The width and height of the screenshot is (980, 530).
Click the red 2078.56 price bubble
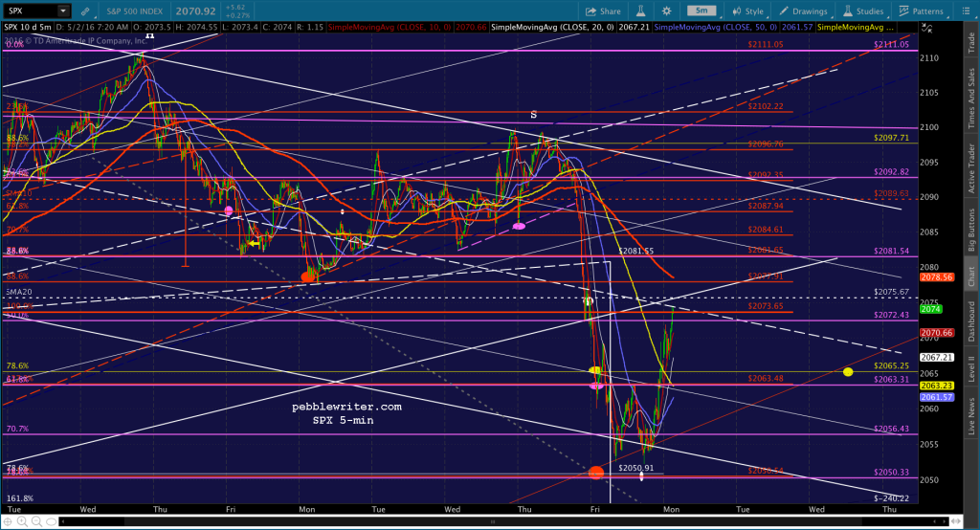pos(937,276)
